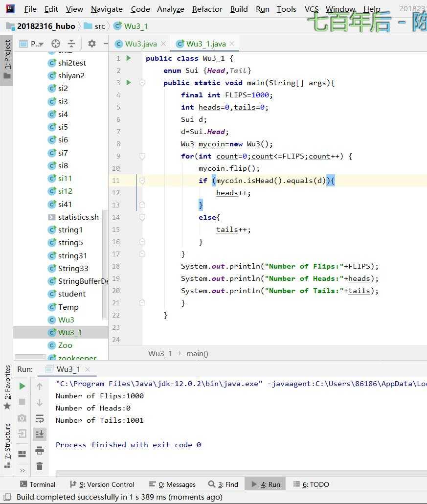Fold the main method at line 3
Screen dimensions: 427x504
(x=142, y=83)
